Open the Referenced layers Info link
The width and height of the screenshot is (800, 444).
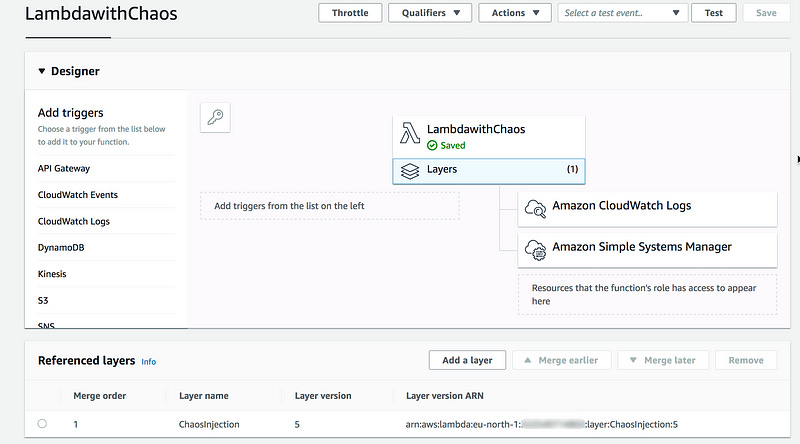pos(148,362)
